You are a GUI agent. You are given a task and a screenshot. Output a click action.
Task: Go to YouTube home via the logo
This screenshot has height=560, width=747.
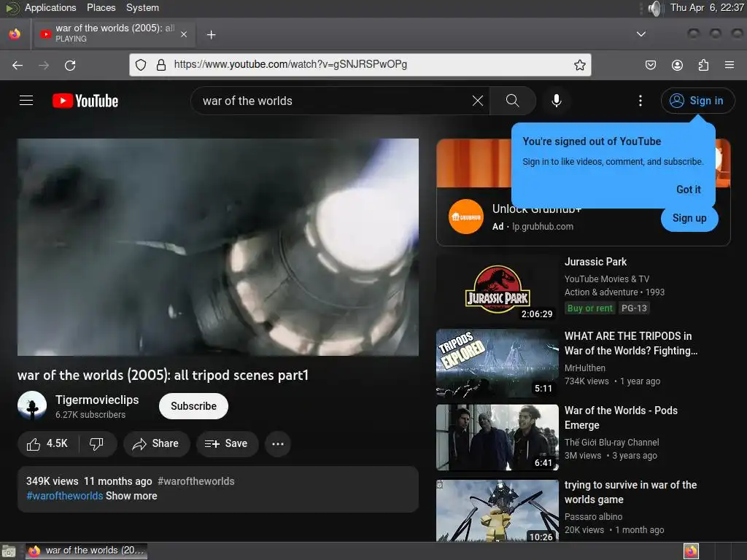pyautogui.click(x=85, y=101)
